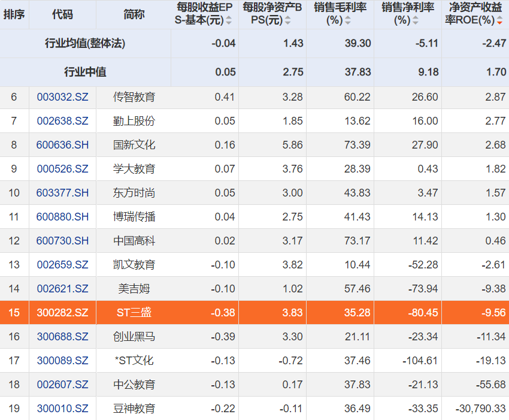The image size is (509, 420).
Task: Select company name 国新文化
Action: click(134, 145)
